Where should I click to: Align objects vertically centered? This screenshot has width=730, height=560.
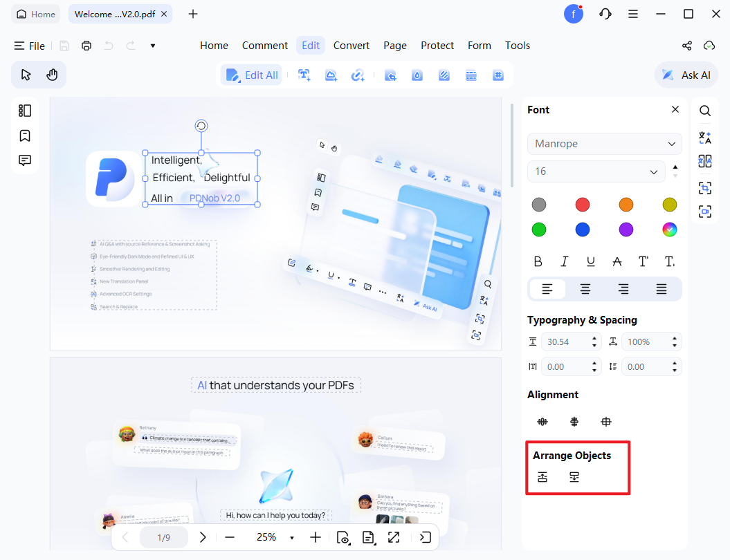tap(574, 422)
